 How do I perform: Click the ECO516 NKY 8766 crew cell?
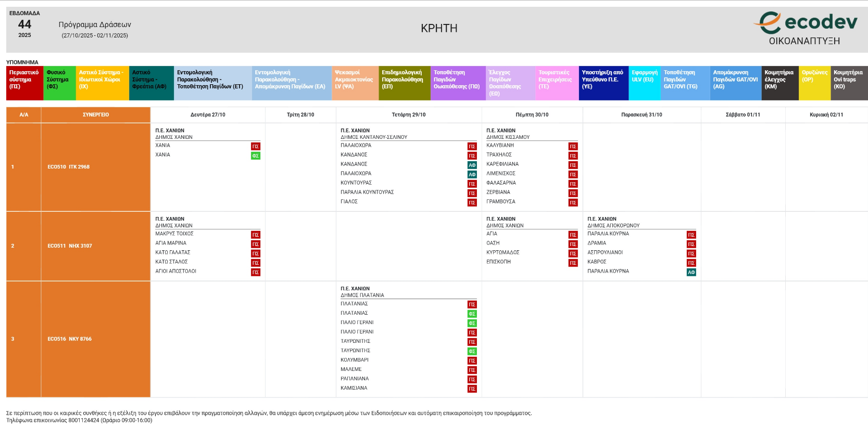pyautogui.click(x=69, y=339)
